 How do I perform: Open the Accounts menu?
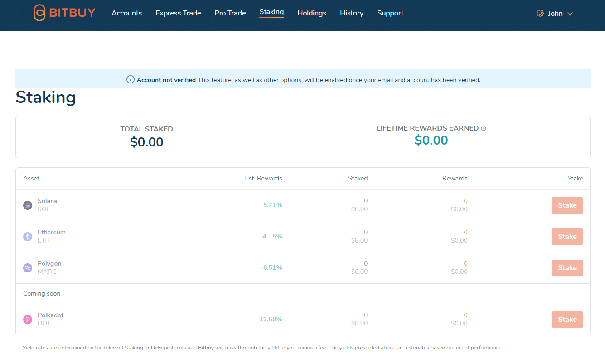point(126,13)
